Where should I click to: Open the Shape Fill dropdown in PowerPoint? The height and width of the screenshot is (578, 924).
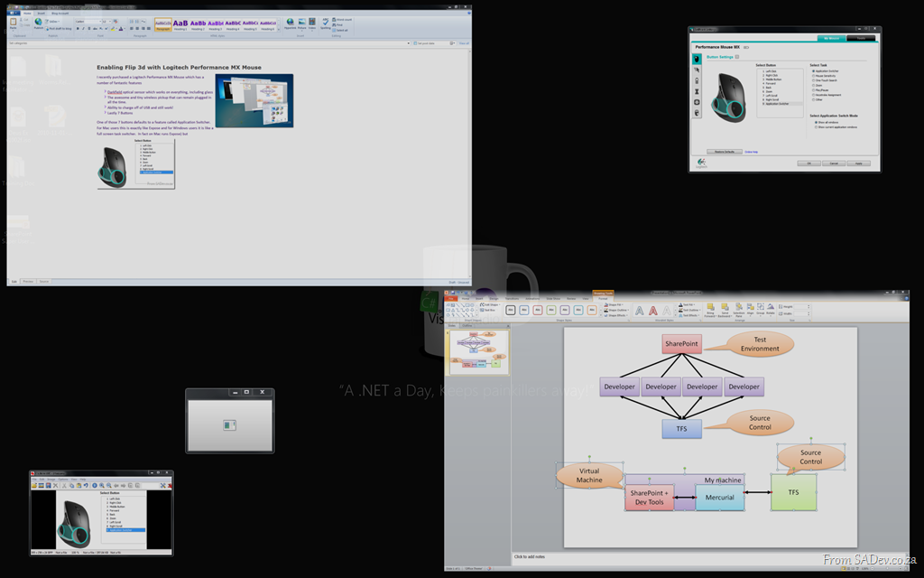615,305
